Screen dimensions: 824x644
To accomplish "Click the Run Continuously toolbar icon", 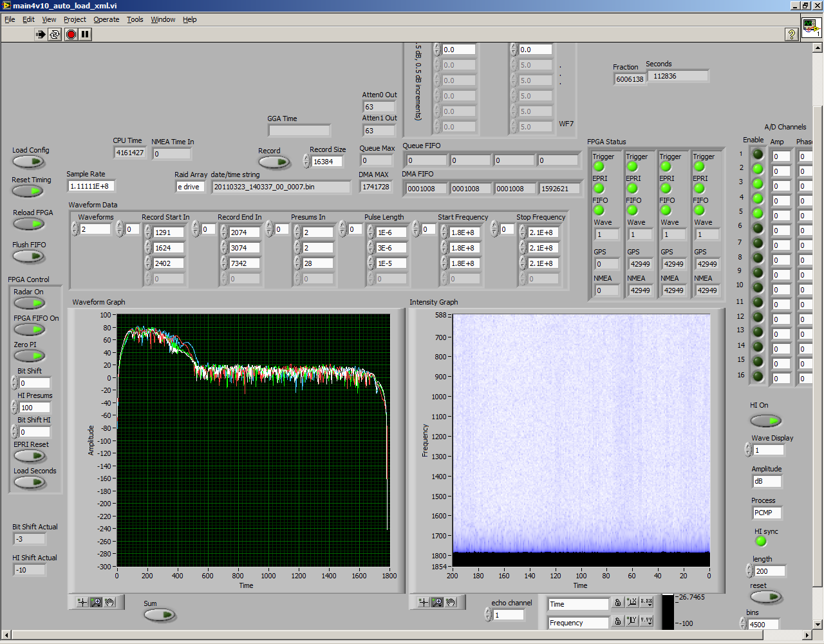I will pos(55,34).
